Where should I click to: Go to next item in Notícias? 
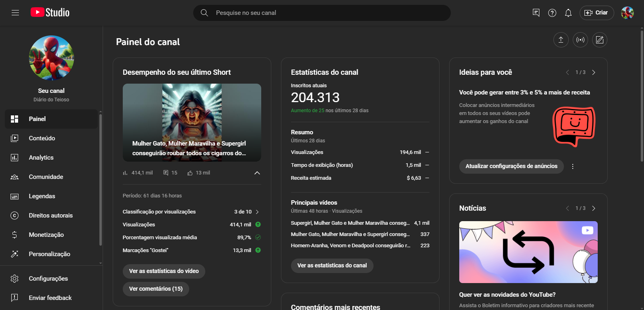click(594, 208)
